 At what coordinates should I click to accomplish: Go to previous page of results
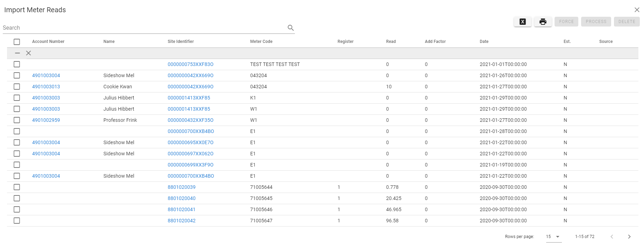pos(612,237)
